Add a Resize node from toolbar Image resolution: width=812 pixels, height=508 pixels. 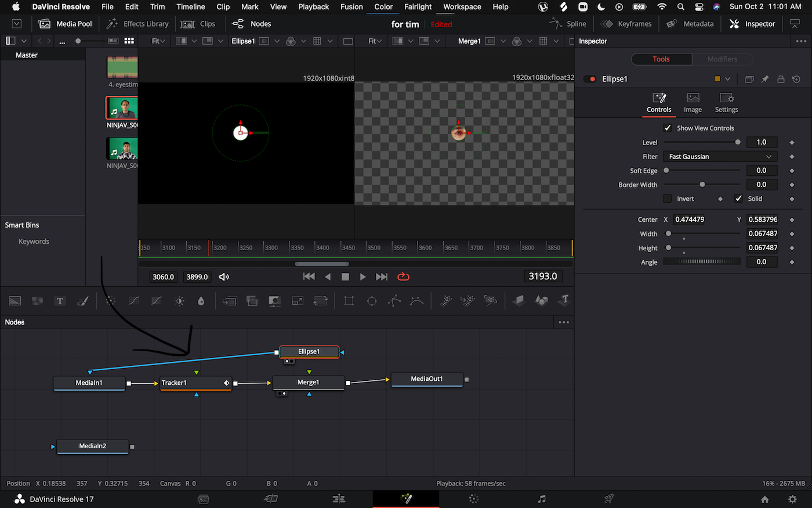pos(298,301)
